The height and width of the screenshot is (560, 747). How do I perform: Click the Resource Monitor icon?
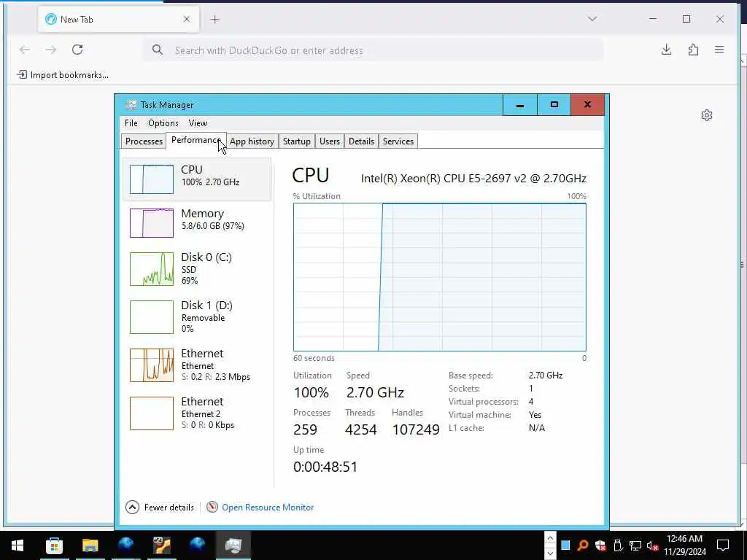[x=212, y=507]
